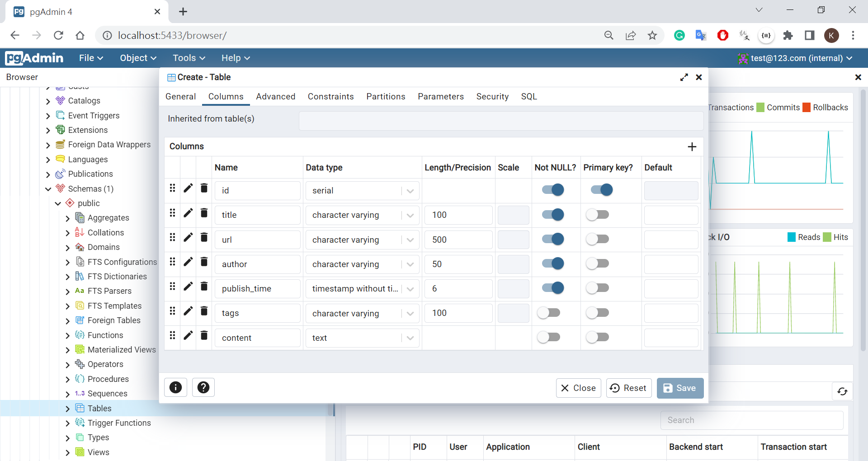Open data type dropdown for content column
Viewport: 868px width, 461px height.
[x=410, y=338]
